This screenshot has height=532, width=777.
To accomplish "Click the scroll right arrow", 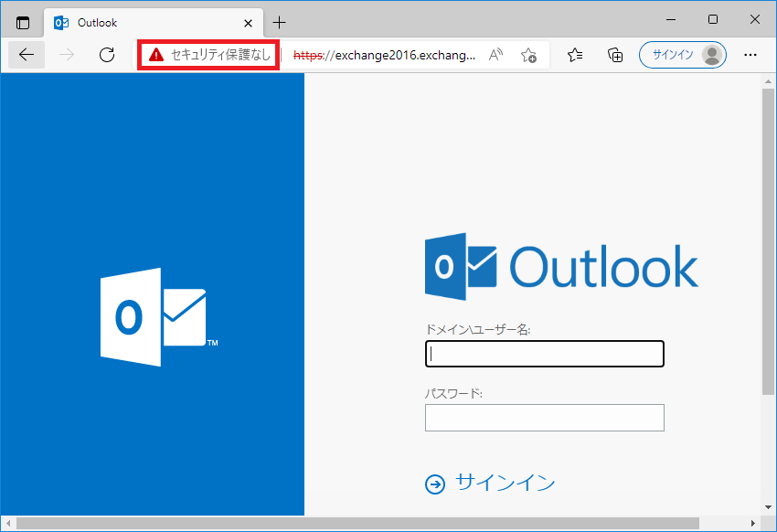I will (x=752, y=523).
